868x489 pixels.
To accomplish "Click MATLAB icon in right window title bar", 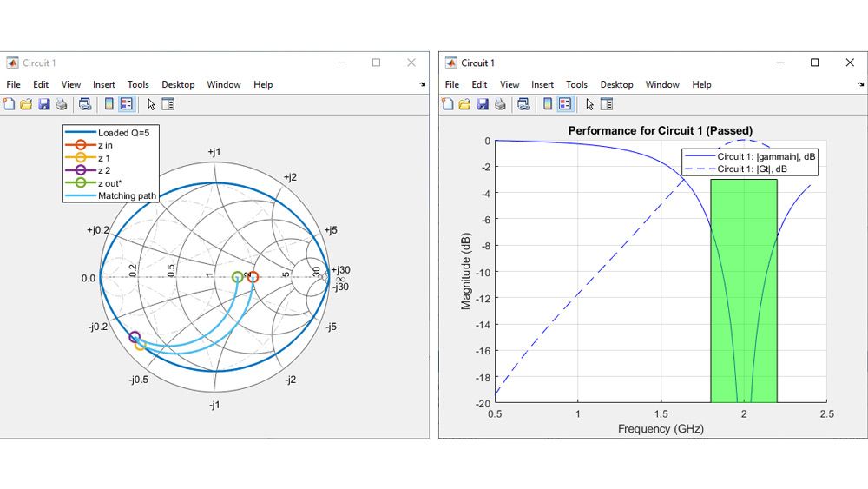I will pyautogui.click(x=451, y=63).
